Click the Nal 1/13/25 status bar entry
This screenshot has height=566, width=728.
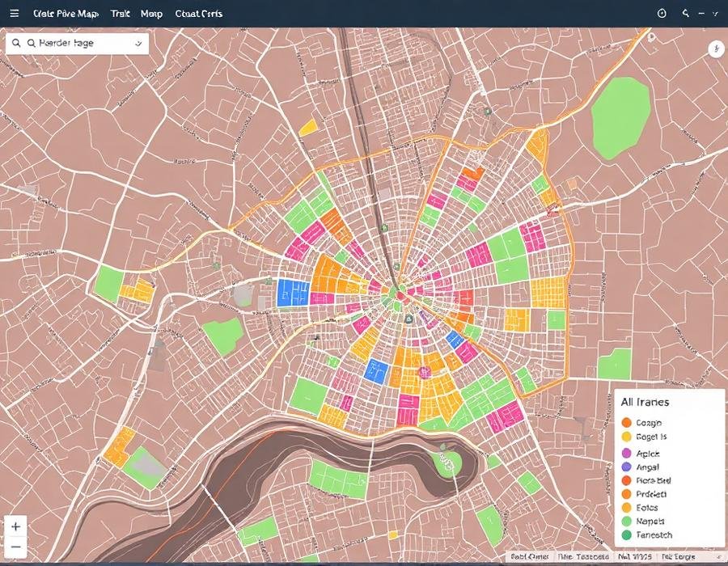(635, 556)
